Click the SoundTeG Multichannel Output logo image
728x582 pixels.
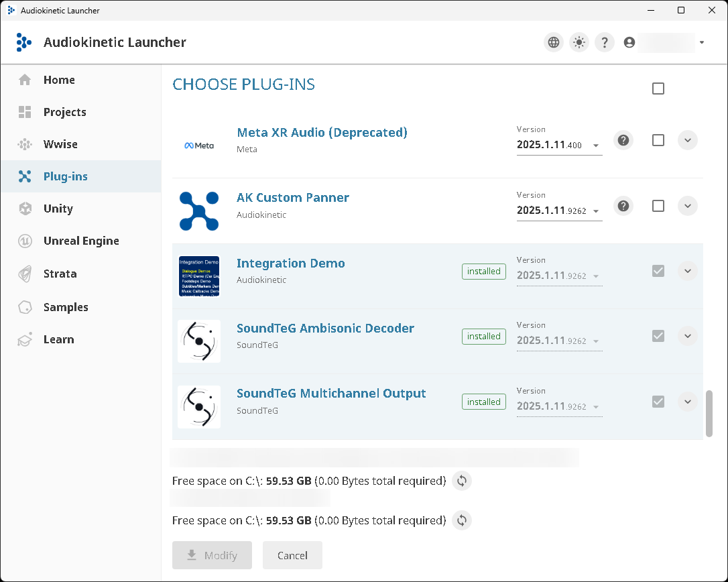(198, 407)
